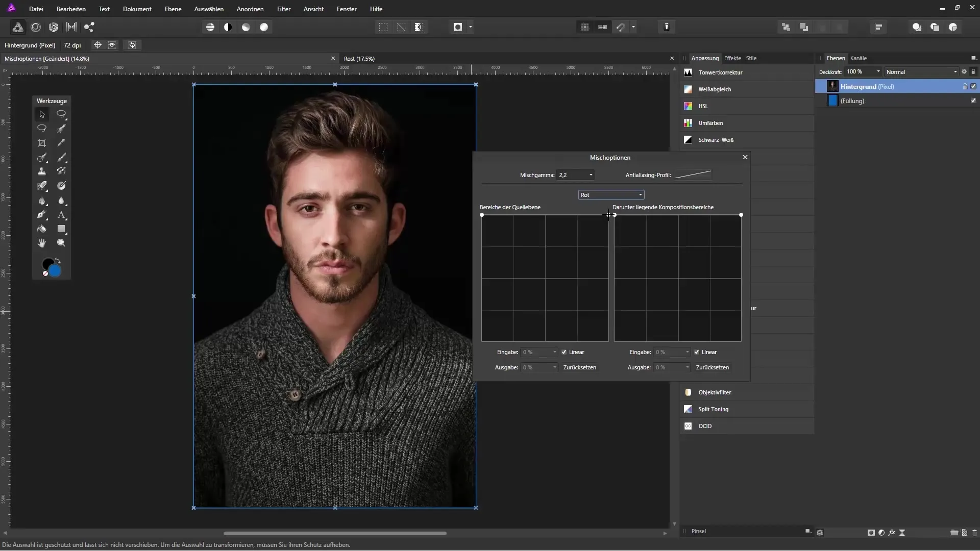Switch to the Tone Mapping Persona
This screenshot has height=551, width=980.
click(x=71, y=27)
